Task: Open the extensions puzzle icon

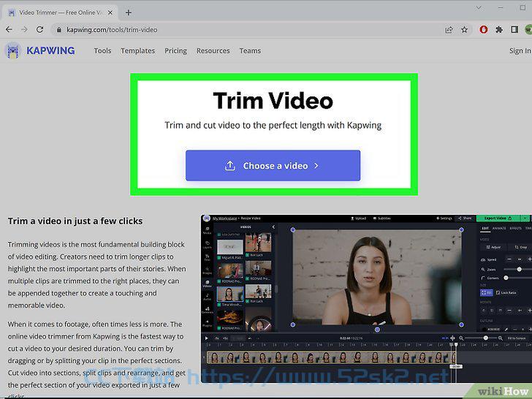Action: point(499,30)
